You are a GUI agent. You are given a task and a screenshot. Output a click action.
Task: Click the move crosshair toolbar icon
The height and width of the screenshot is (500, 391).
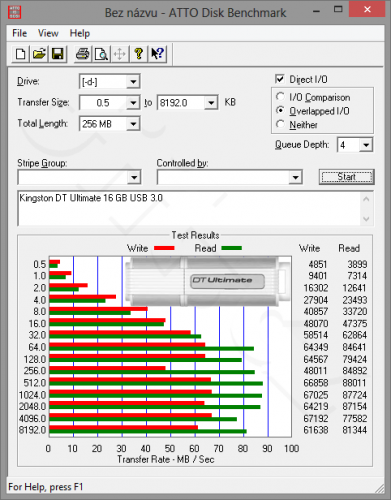click(120, 54)
